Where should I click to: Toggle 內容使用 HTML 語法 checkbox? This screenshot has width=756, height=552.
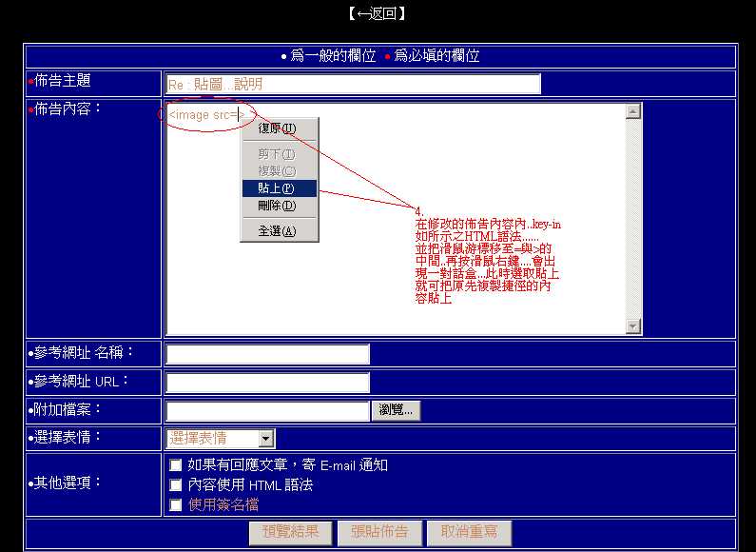pyautogui.click(x=175, y=485)
